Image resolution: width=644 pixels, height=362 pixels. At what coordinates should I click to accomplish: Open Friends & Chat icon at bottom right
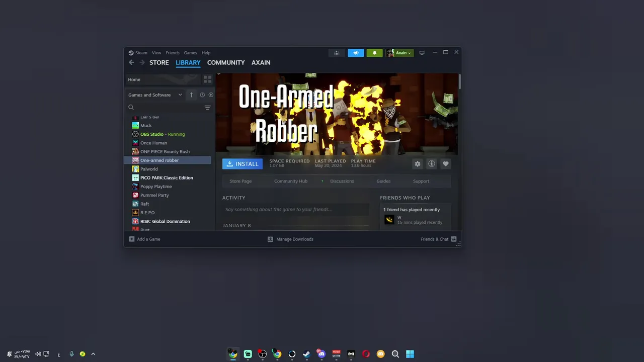coord(454,239)
